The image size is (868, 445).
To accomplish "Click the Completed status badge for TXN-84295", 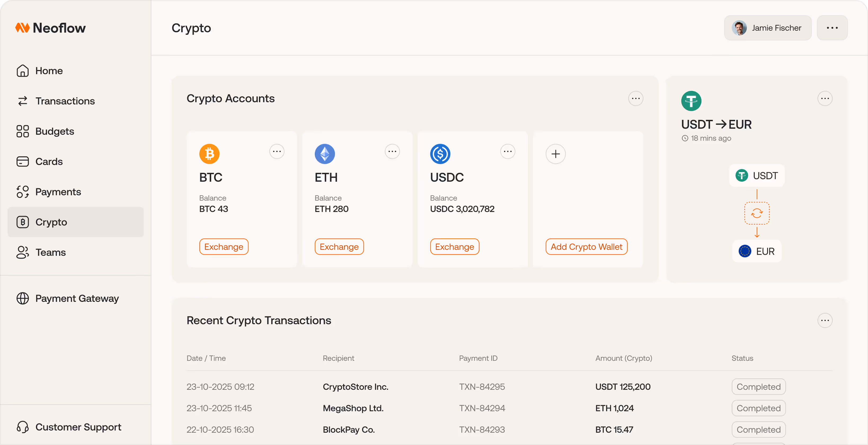I will (x=758, y=386).
